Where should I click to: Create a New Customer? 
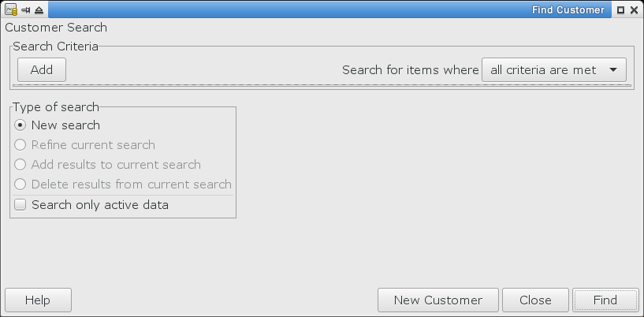[x=437, y=300]
